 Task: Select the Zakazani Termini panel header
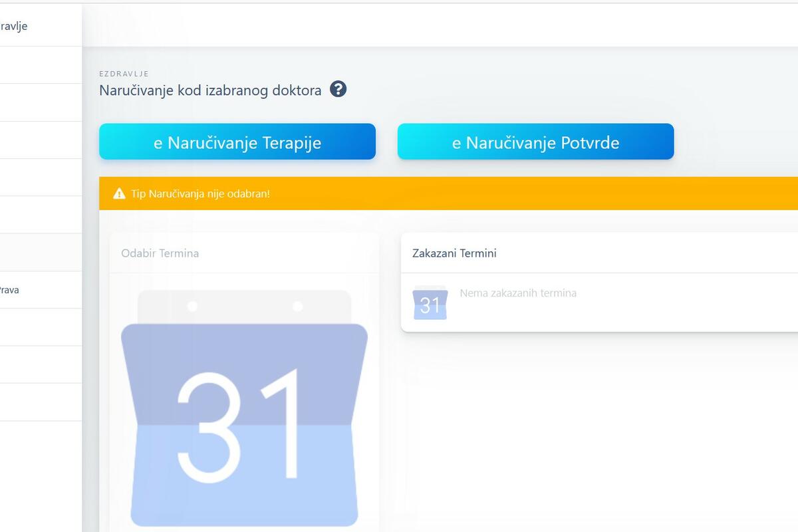pyautogui.click(x=454, y=253)
